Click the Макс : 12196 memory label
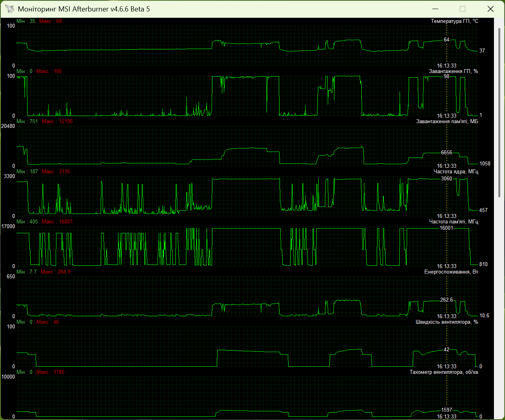 57,121
